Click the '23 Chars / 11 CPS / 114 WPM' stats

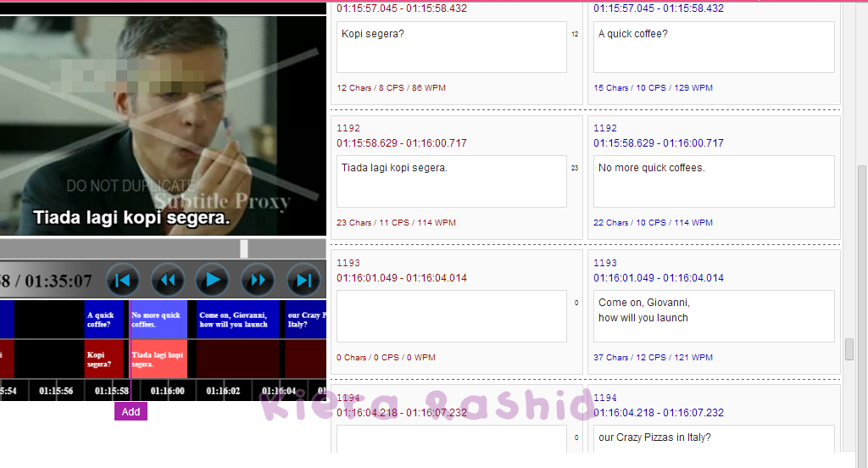coord(397,223)
